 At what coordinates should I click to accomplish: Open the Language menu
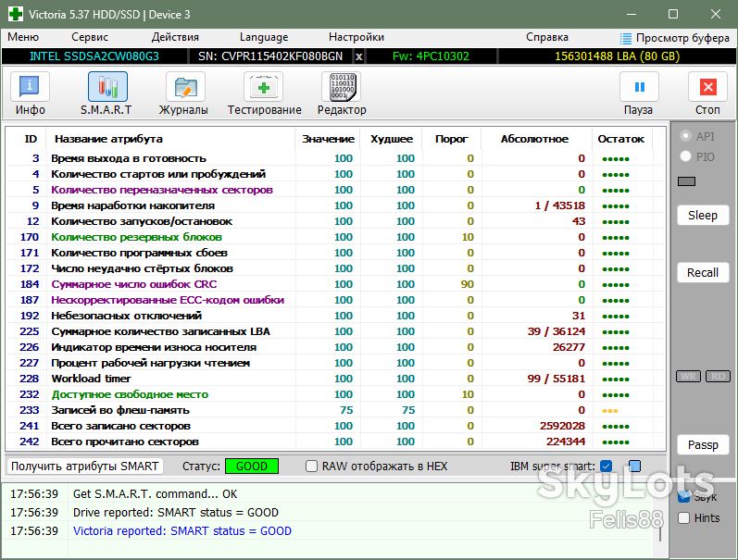pos(264,37)
